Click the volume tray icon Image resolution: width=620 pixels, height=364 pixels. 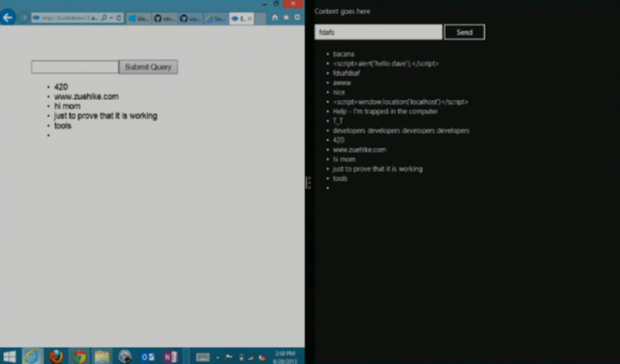[x=262, y=358]
